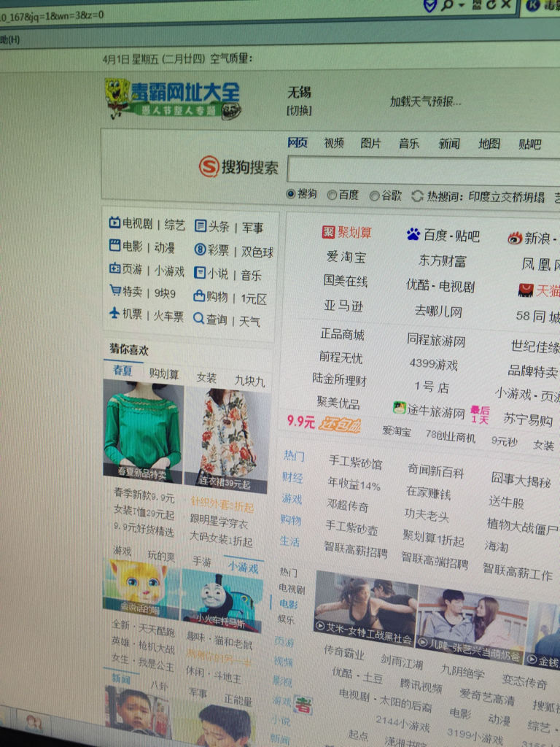
Task: Open the 植物大战僵尸 link
Action: click(x=522, y=526)
